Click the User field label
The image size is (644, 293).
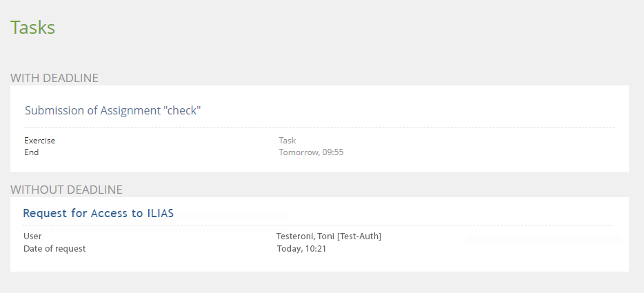pos(32,236)
